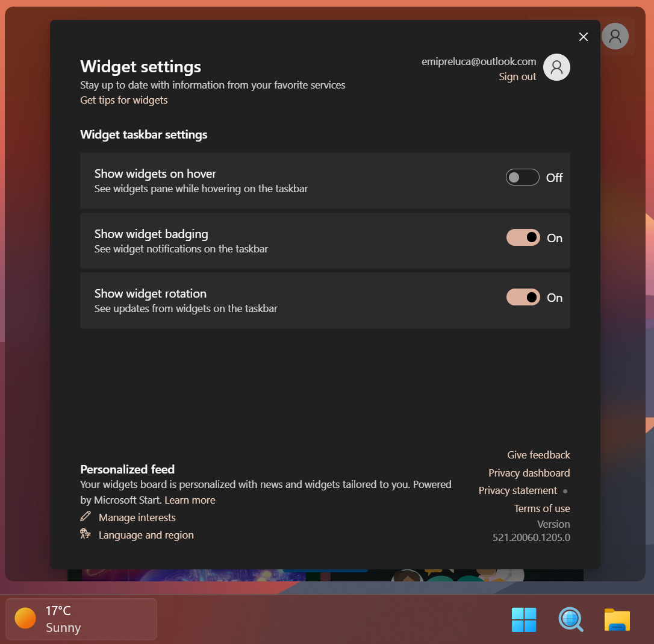Image resolution: width=654 pixels, height=644 pixels.
Task: Enable Show widgets on hover
Action: click(522, 177)
